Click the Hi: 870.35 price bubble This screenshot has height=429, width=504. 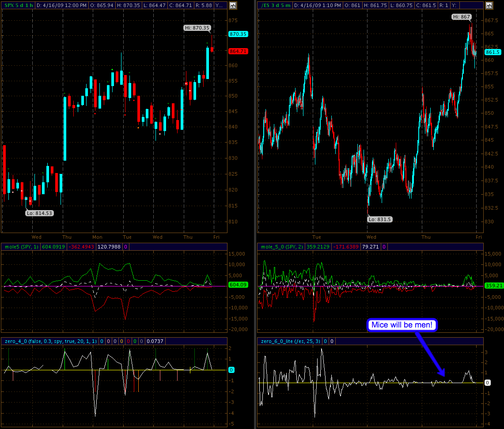click(x=197, y=27)
